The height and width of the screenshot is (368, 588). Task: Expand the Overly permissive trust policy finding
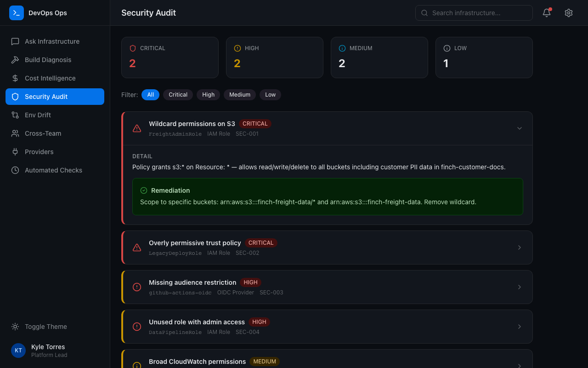[x=519, y=247]
